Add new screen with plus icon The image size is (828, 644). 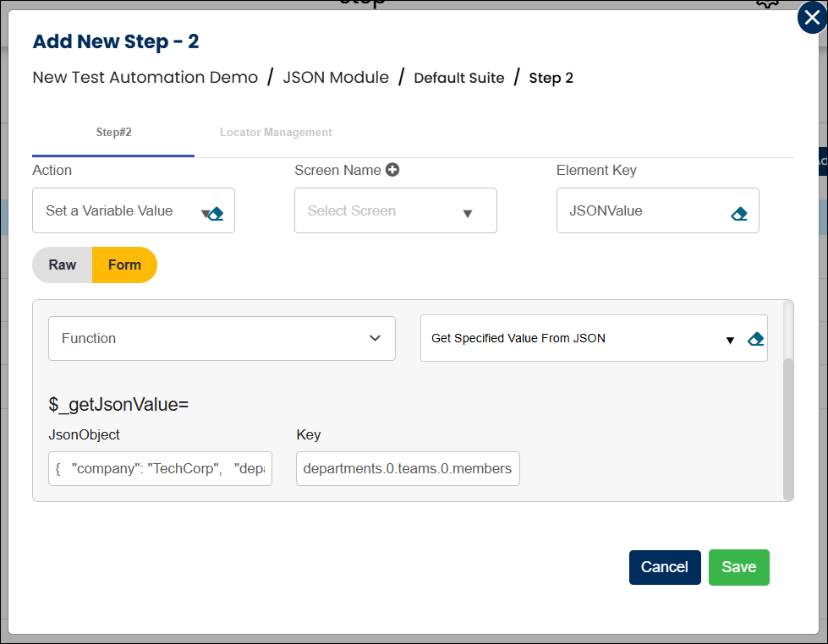[x=392, y=170]
